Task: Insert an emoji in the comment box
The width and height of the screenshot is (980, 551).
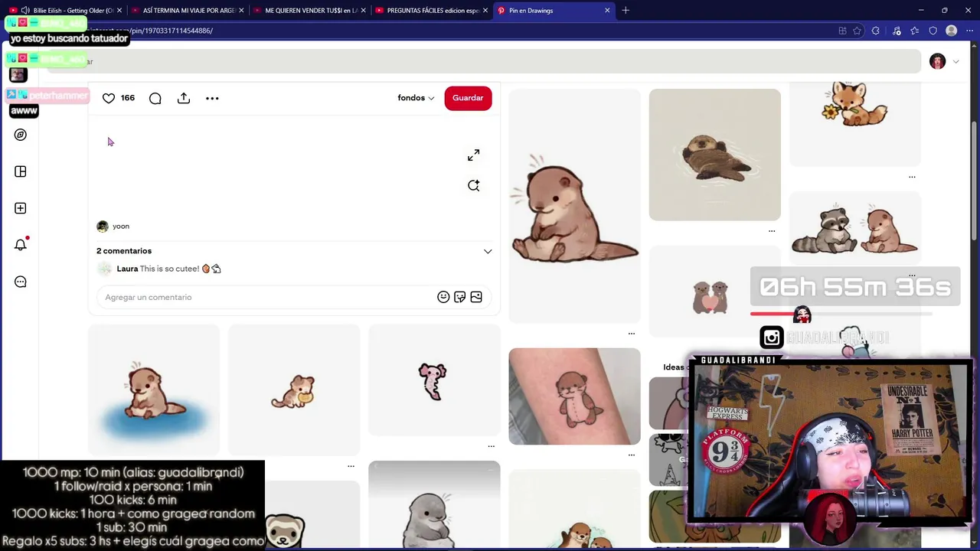Action: coord(443,297)
